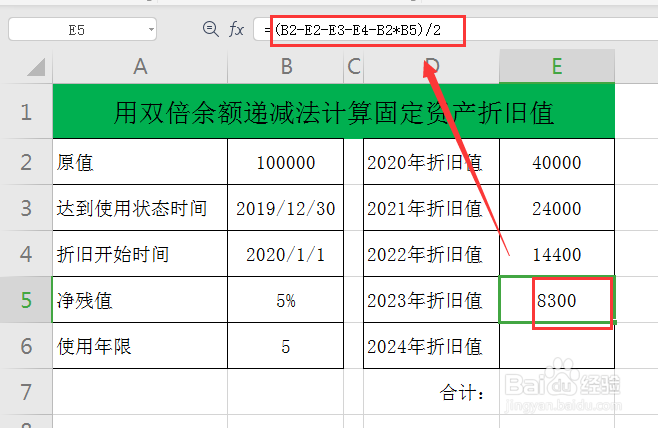Select row 5 header
The width and height of the screenshot is (658, 428).
pos(26,300)
